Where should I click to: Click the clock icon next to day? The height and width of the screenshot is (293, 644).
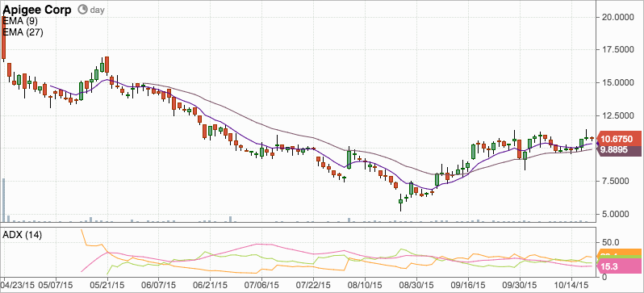click(x=82, y=9)
